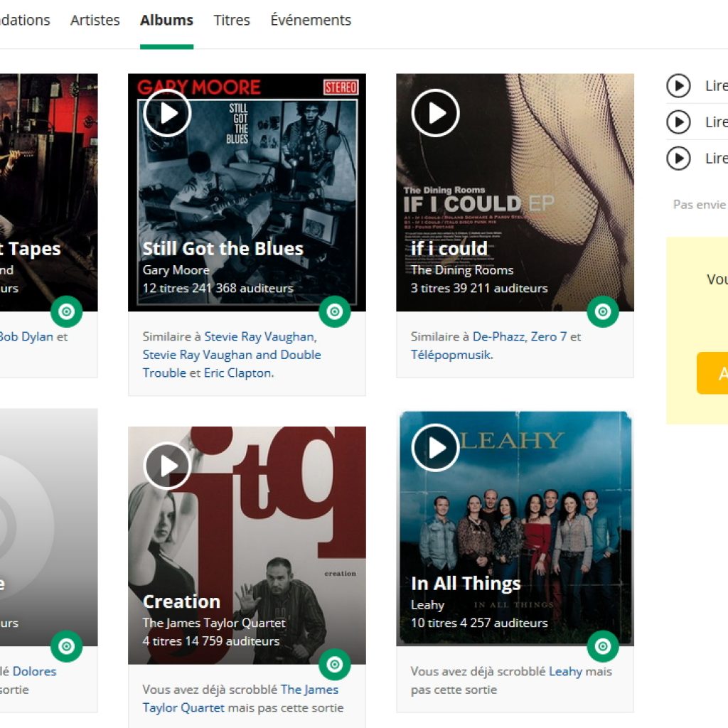Play the if i could EP
Viewport: 728px width, 728px height.
[436, 113]
